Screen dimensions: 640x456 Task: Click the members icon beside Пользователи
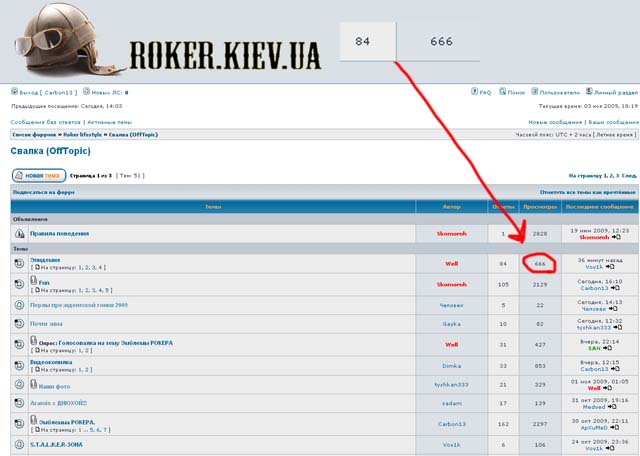535,91
